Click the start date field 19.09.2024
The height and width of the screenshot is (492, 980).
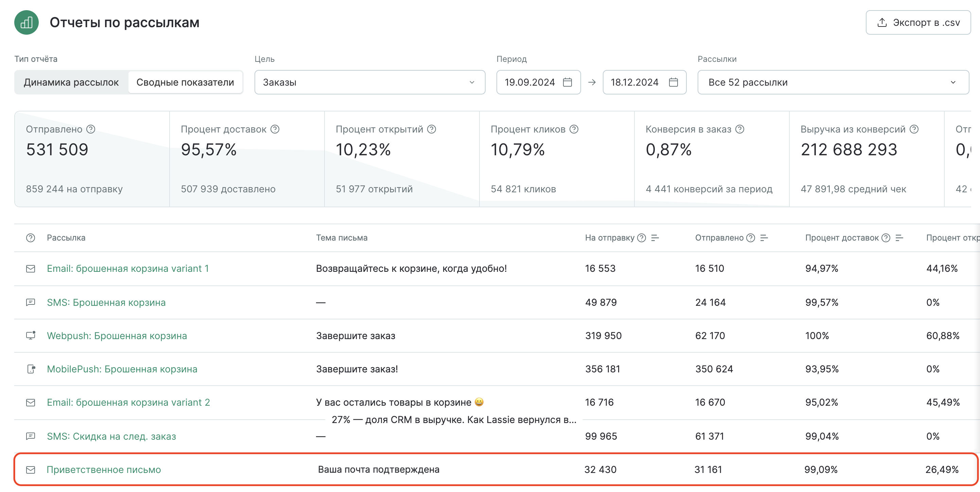pyautogui.click(x=538, y=82)
